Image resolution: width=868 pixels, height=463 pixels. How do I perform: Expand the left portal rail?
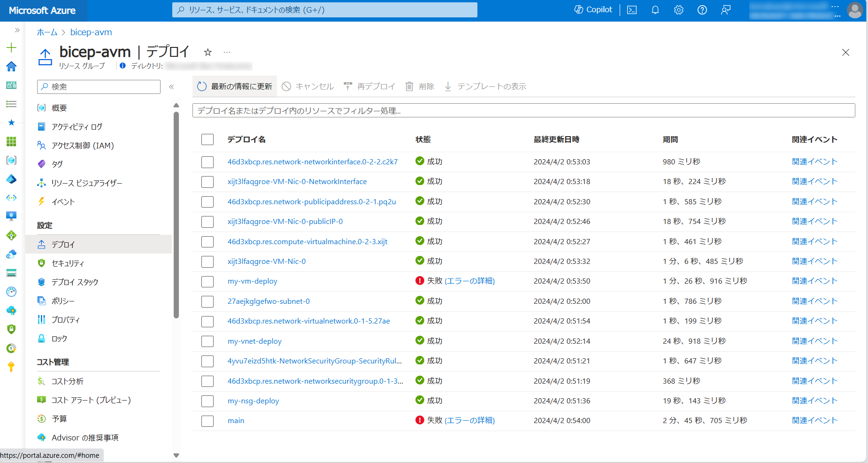(x=17, y=31)
